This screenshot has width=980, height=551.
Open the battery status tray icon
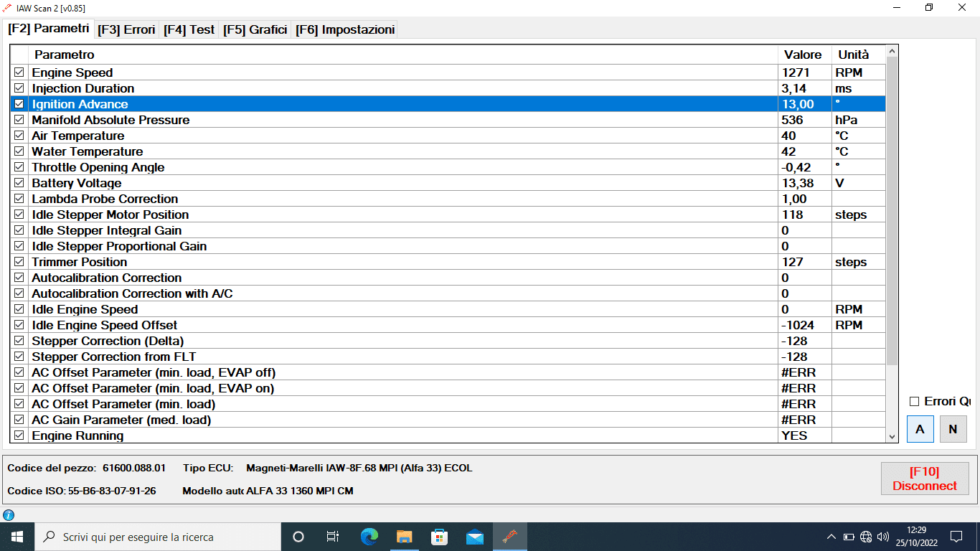click(849, 537)
